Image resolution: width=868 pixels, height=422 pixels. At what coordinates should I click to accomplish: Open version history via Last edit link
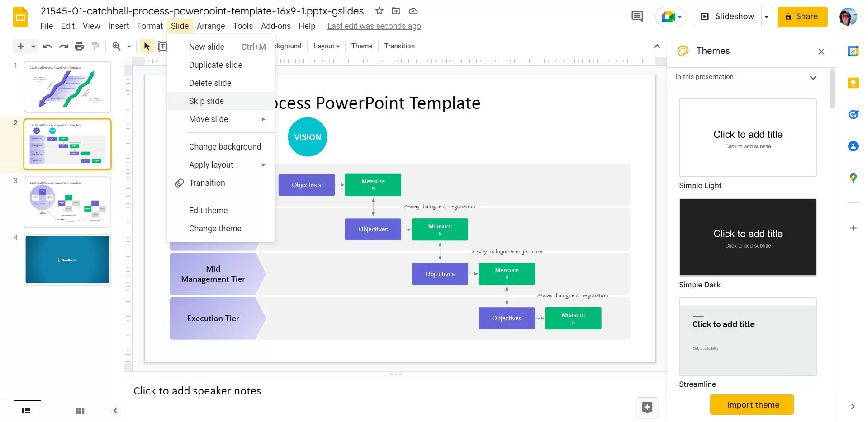(374, 26)
